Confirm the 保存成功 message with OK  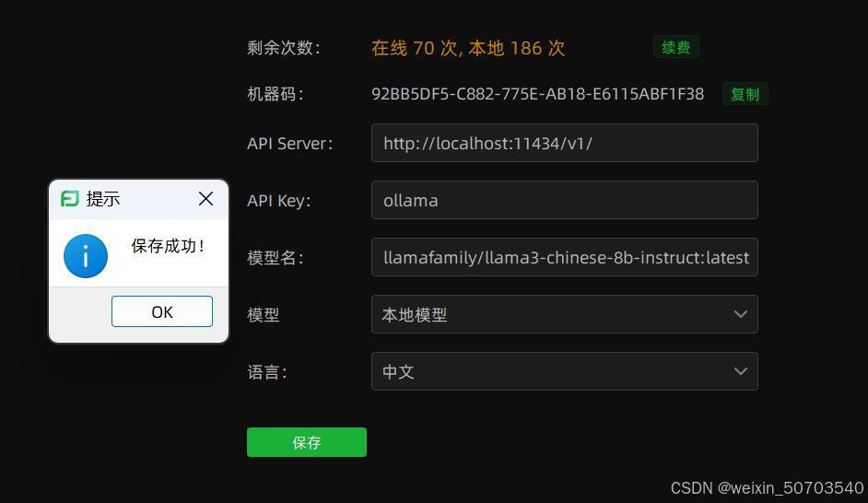click(161, 311)
